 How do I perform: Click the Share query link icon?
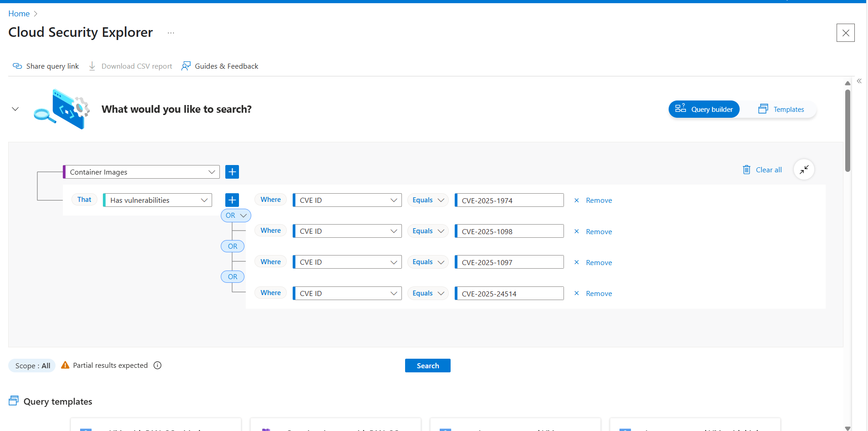(x=17, y=66)
